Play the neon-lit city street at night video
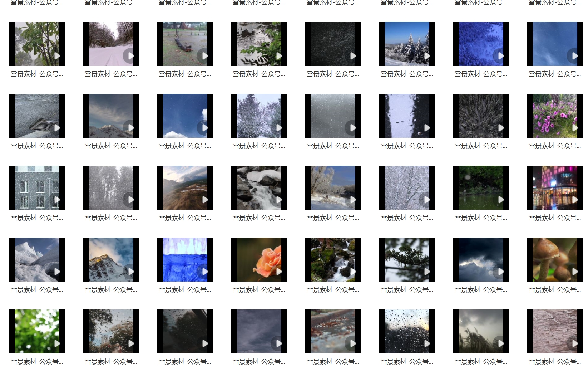588x366 pixels. click(x=575, y=200)
